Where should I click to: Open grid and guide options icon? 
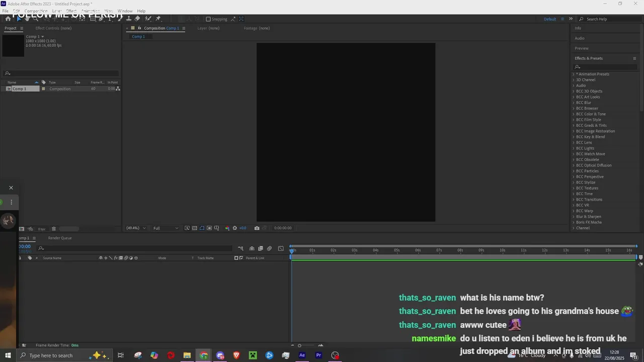[x=217, y=228]
